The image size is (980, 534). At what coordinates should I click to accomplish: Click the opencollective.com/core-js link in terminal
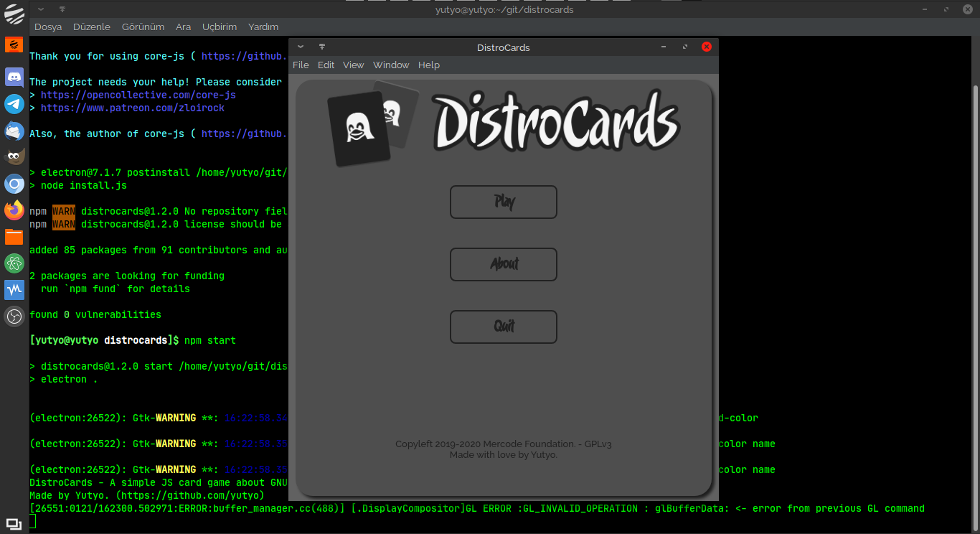click(138, 95)
